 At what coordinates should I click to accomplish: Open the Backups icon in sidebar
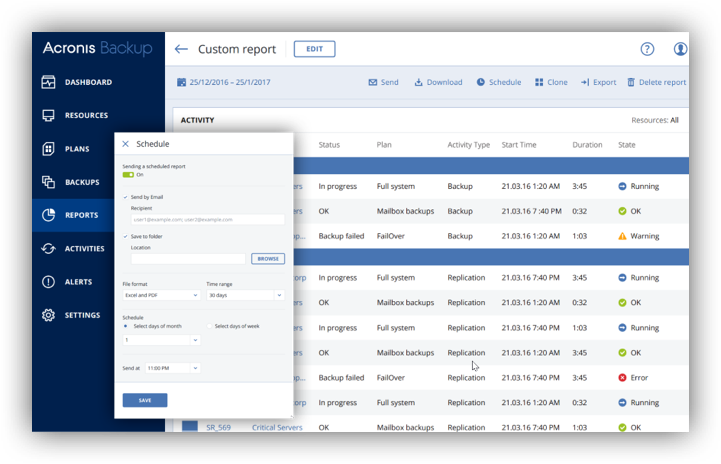click(48, 182)
